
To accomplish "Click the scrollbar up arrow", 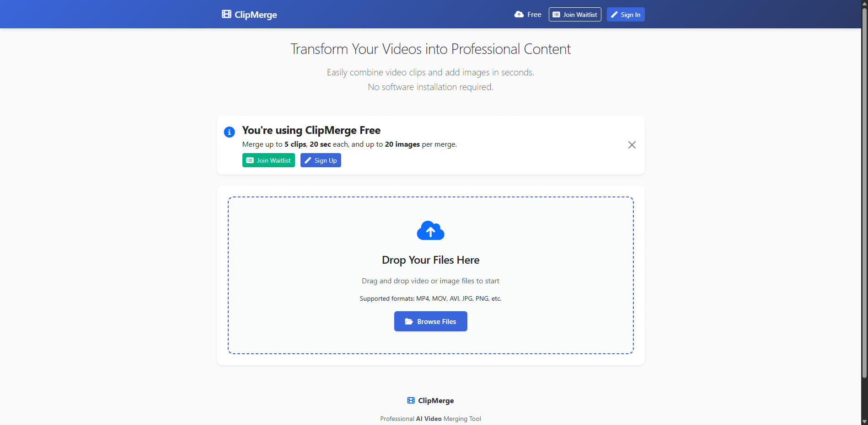I will [x=864, y=3].
